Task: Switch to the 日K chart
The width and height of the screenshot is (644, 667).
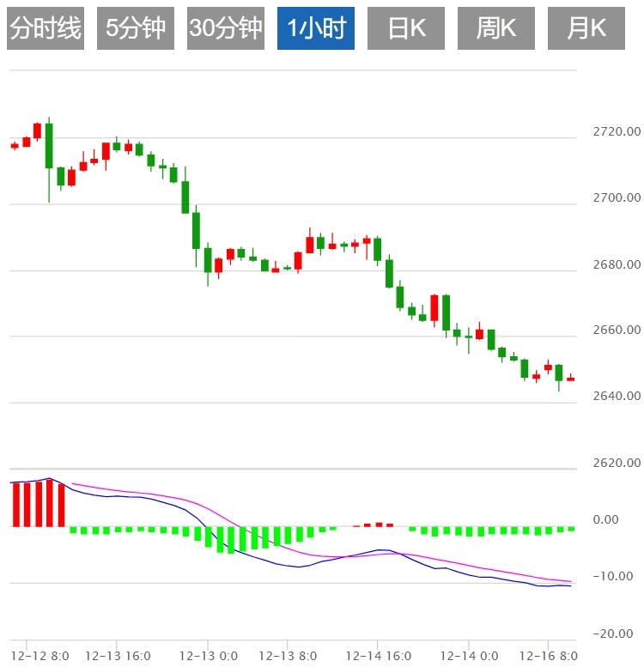Action: click(406, 28)
